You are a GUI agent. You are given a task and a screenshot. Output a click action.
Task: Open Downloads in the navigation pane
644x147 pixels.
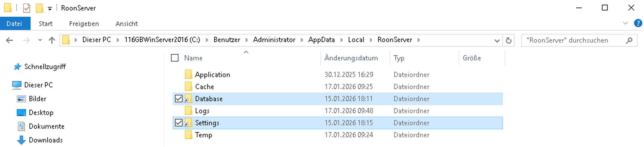(x=46, y=140)
